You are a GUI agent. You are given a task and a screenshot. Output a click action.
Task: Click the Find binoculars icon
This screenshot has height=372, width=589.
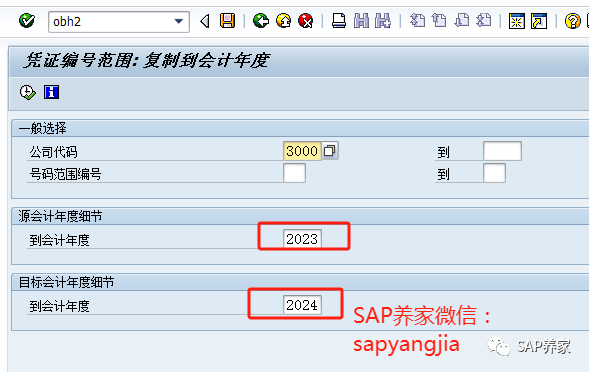point(361,21)
